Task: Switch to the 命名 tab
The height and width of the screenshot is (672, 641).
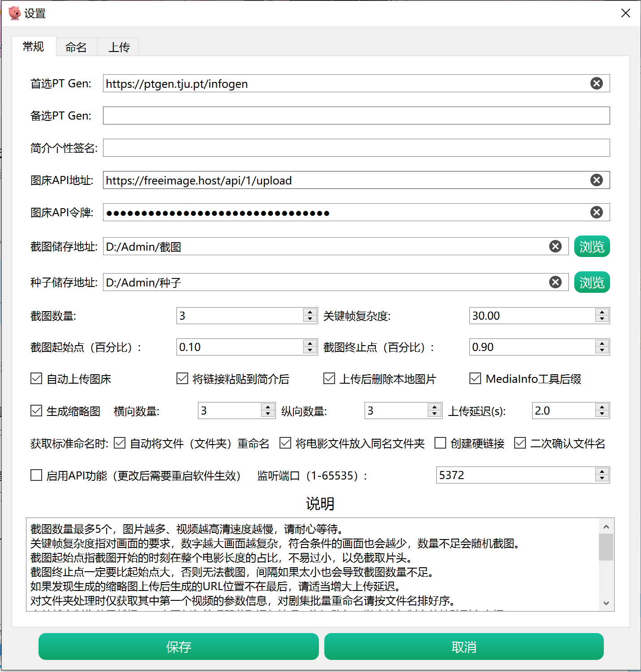Action: pos(76,47)
